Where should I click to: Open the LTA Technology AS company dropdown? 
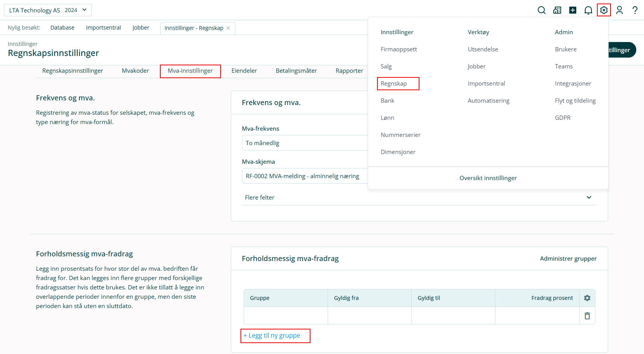(48, 10)
